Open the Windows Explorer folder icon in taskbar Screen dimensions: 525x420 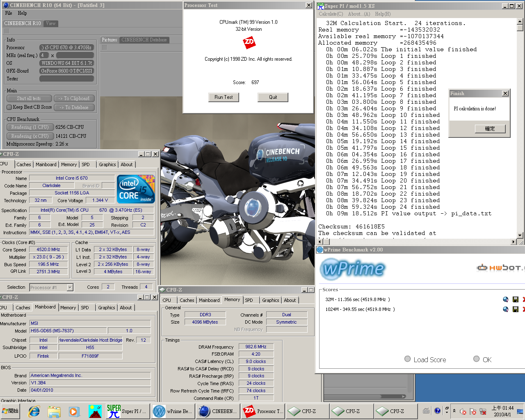pyautogui.click(x=54, y=411)
